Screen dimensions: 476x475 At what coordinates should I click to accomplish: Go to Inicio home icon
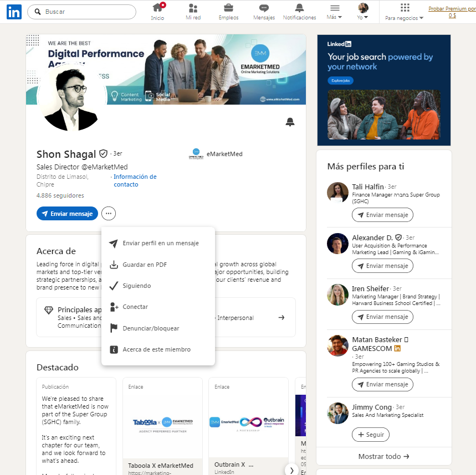pyautogui.click(x=157, y=12)
